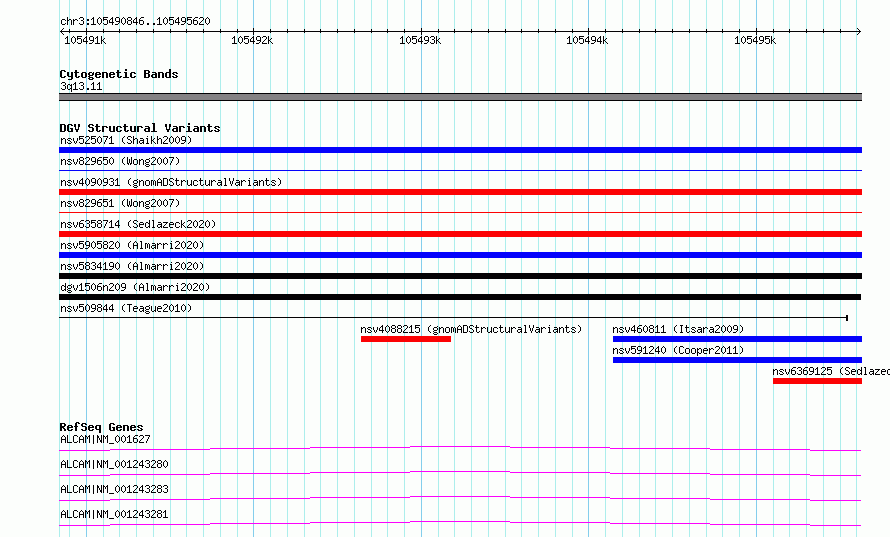This screenshot has height=537, width=890.
Task: Open variant nsv6369125 label
Action: point(831,371)
